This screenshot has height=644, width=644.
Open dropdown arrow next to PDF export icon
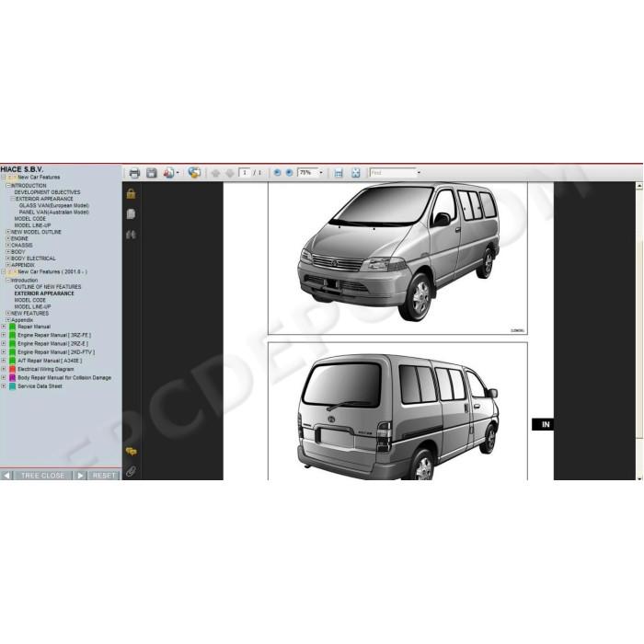click(x=178, y=173)
